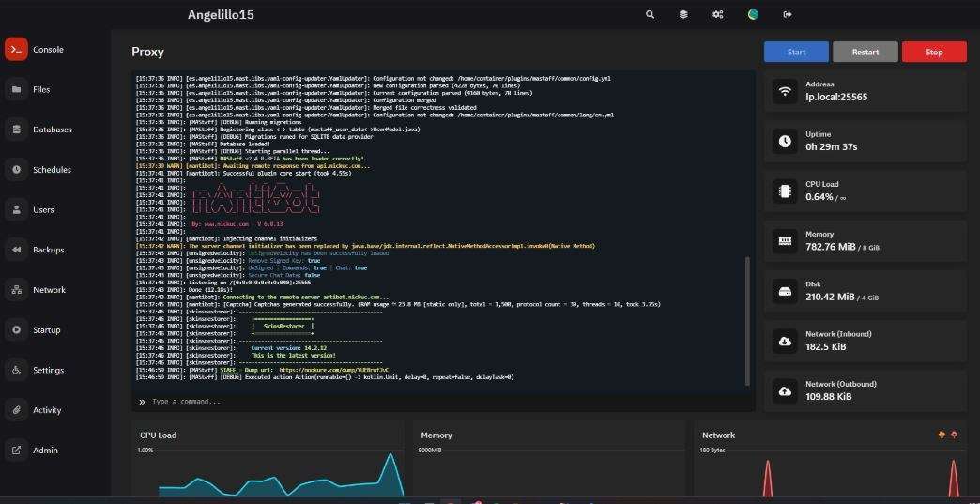The height and width of the screenshot is (504, 980).
Task: Open the Admin external link in sidebar
Action: tap(16, 450)
